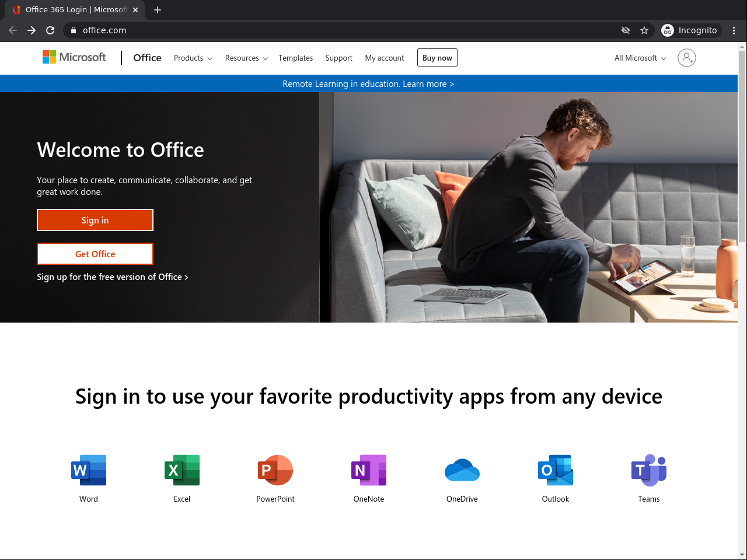Go back with the browser back arrow
This screenshot has width=747, height=560.
tap(13, 30)
